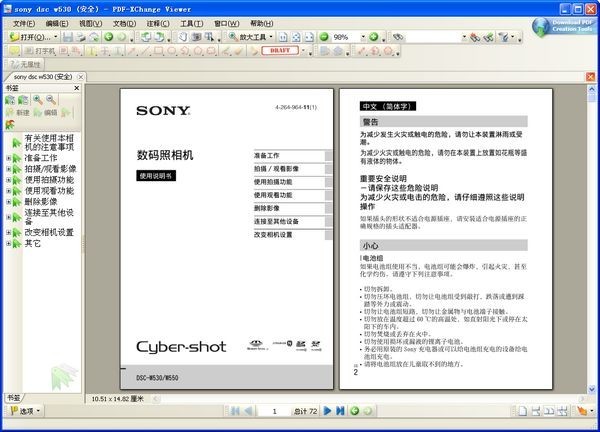Screen dimensions: 600x432
Task: Open the 工具(T) menu
Action: 192,24
